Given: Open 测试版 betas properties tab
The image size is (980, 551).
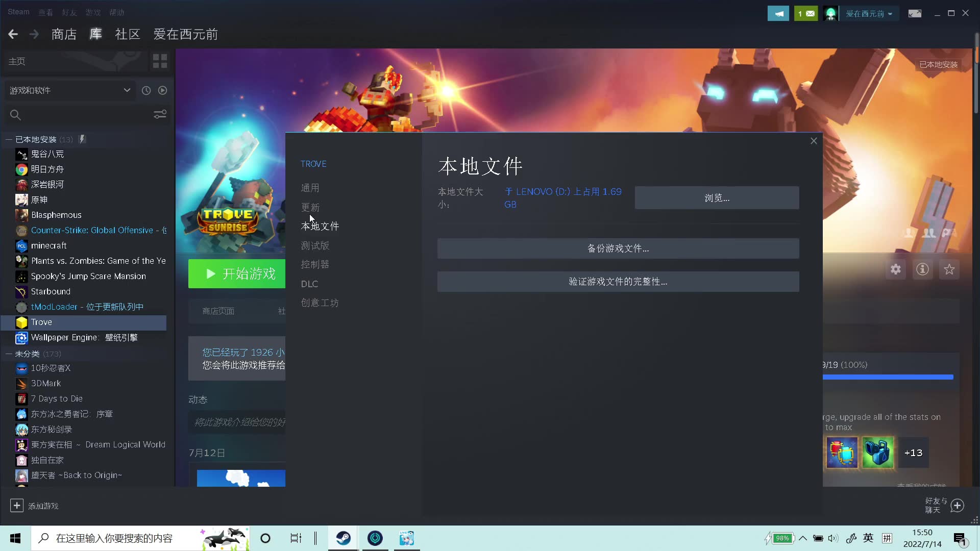Looking at the screenshot, I should pos(315,246).
